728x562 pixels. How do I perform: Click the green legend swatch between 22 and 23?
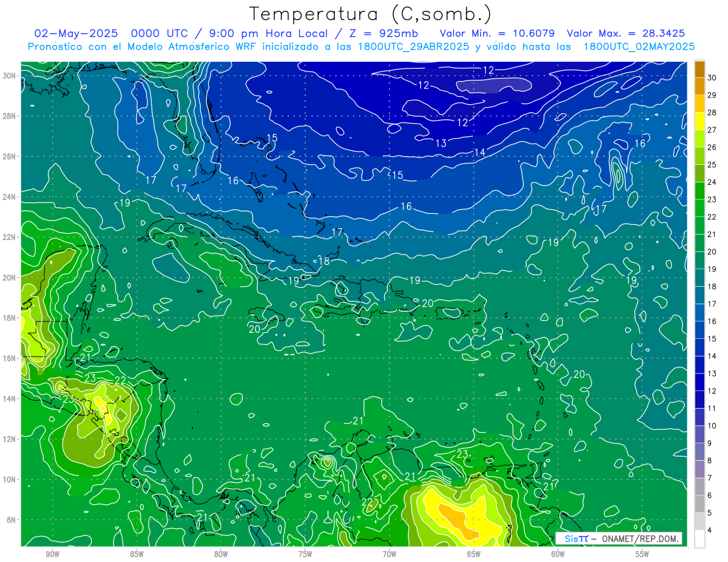click(x=699, y=208)
